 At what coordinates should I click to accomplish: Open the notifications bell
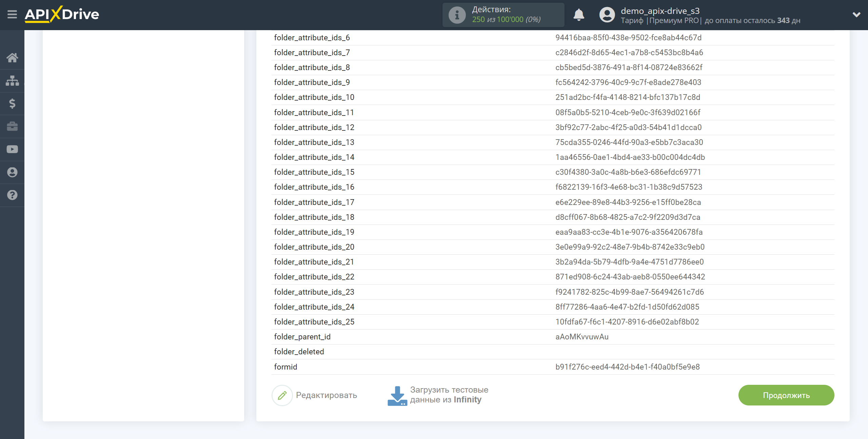579,15
